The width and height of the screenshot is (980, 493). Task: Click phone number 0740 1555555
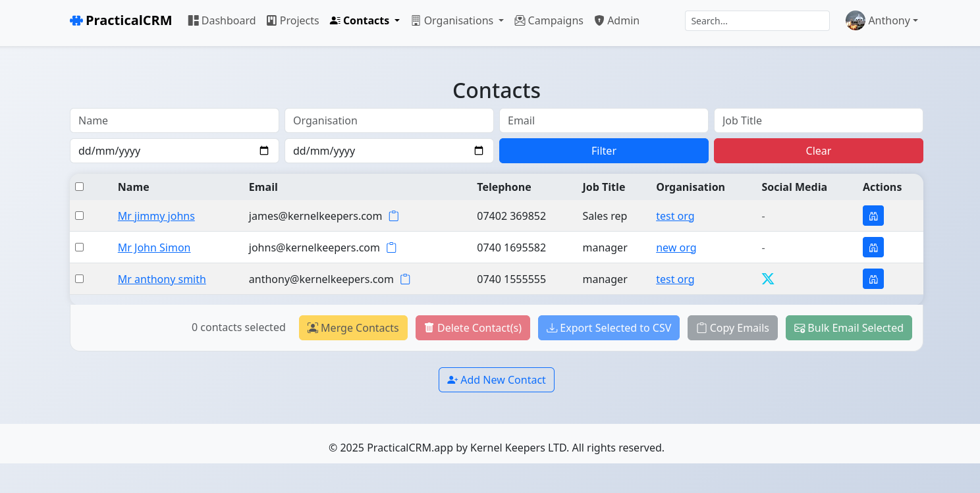(512, 279)
